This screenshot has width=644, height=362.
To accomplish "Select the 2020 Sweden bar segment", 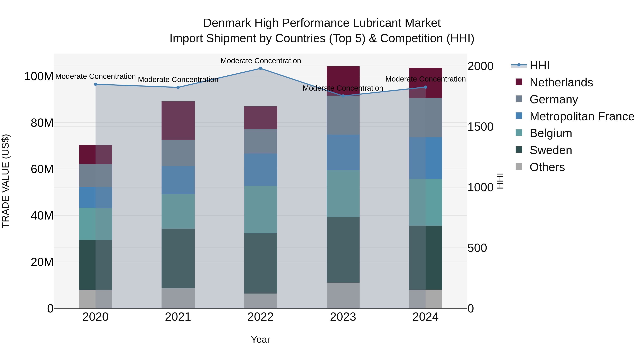I will (x=96, y=265).
